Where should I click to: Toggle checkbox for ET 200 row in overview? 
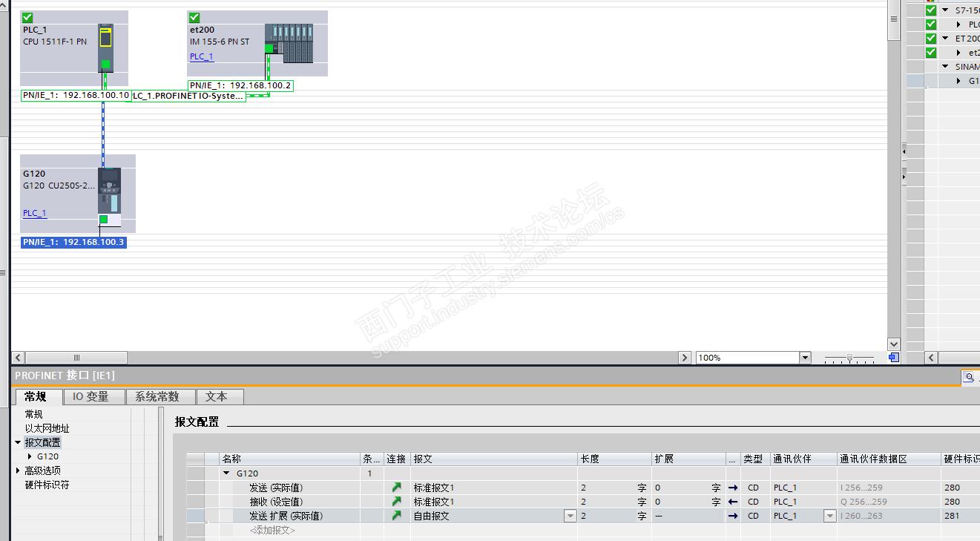931,39
